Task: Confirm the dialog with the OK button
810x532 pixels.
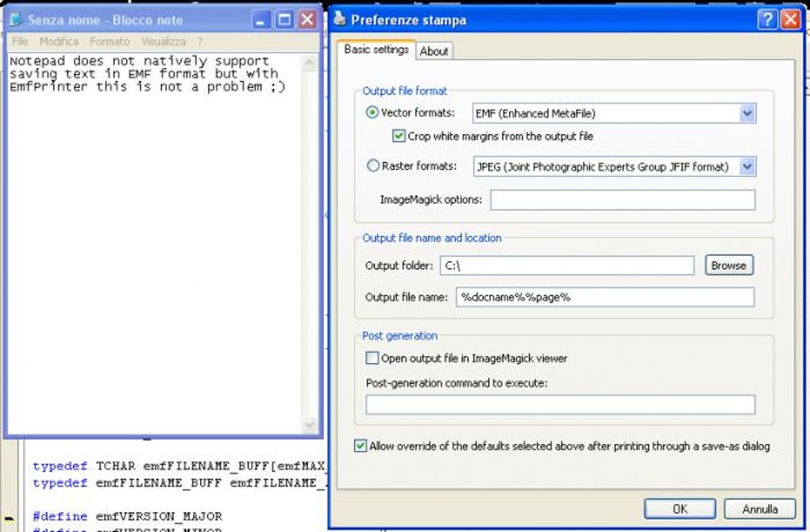Action: pyautogui.click(x=680, y=509)
